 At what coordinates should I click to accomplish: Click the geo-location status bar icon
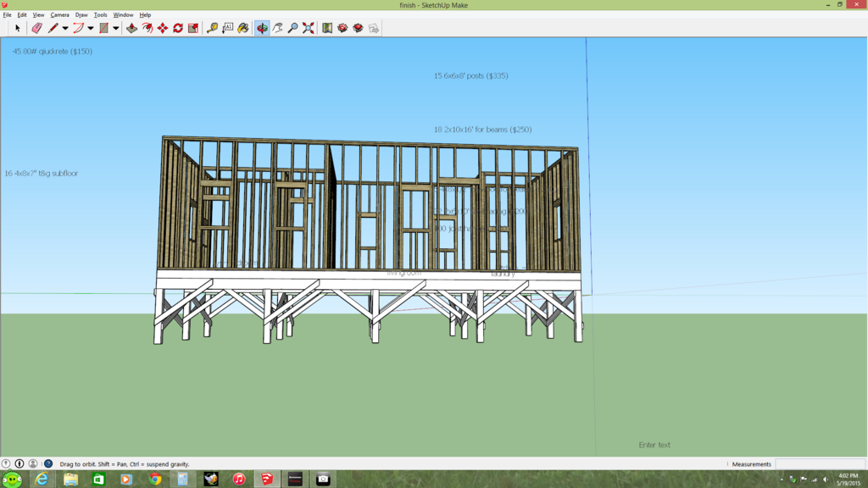point(6,463)
